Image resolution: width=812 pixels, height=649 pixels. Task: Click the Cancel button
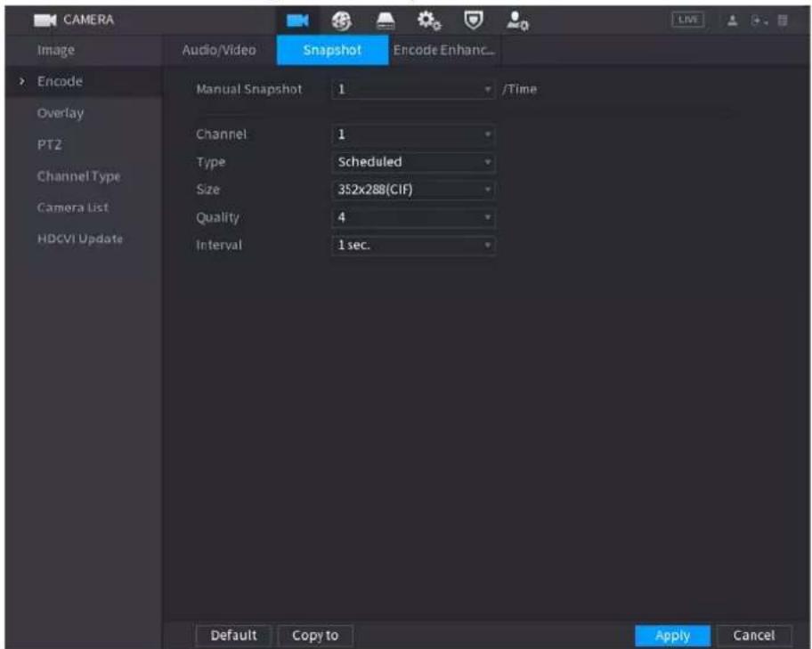[x=754, y=636]
